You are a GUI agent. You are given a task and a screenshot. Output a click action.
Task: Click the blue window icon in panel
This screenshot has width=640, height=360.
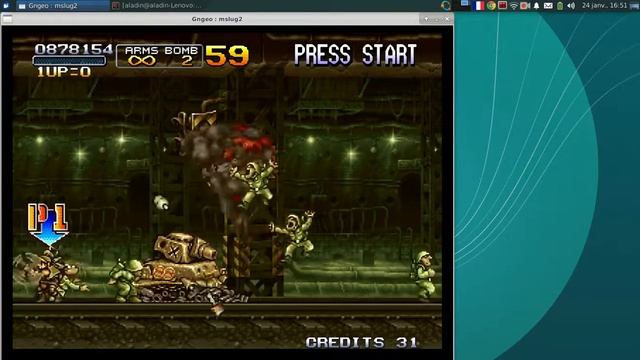[464, 4]
